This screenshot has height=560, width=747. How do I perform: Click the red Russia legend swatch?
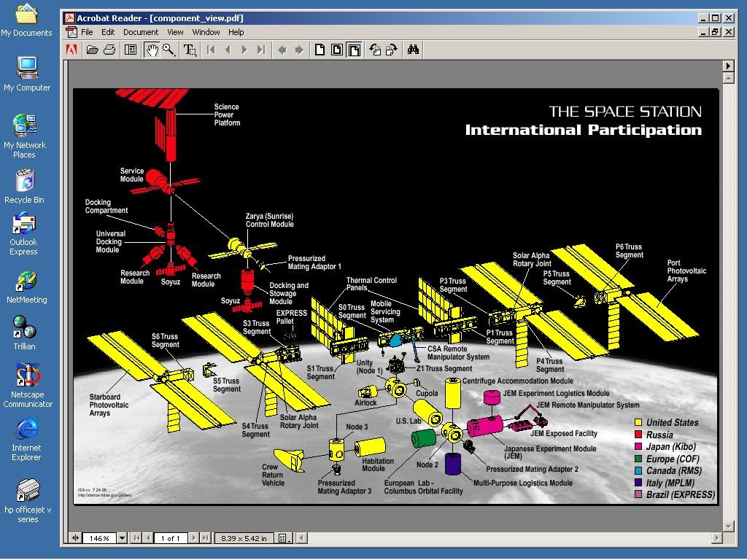(x=638, y=435)
